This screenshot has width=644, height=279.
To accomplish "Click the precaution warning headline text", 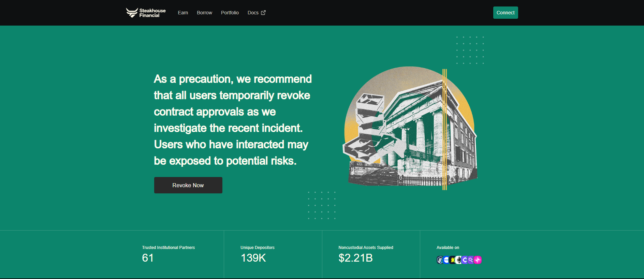I will [233, 120].
